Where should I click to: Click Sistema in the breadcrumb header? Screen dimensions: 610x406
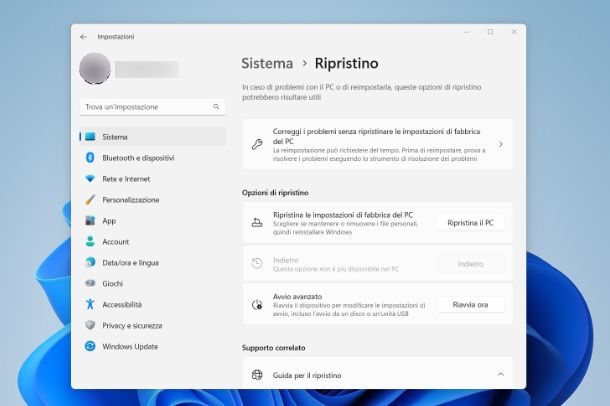click(x=267, y=63)
